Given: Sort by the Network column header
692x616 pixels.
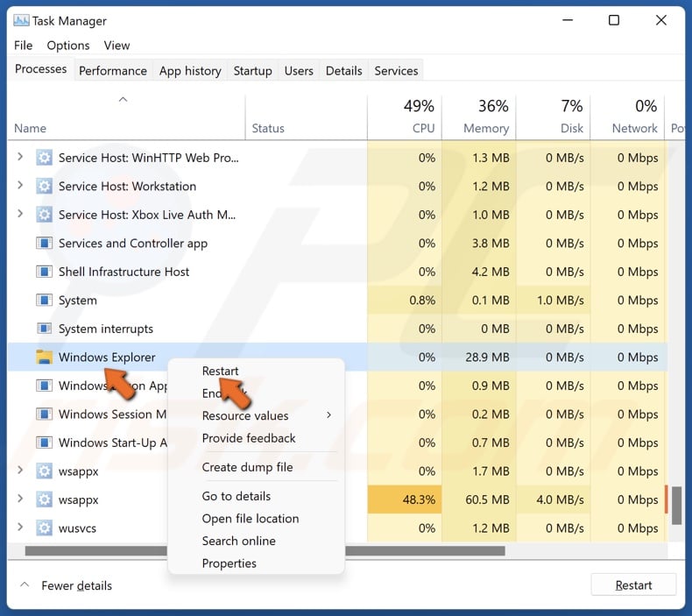Looking at the screenshot, I should coord(627,117).
